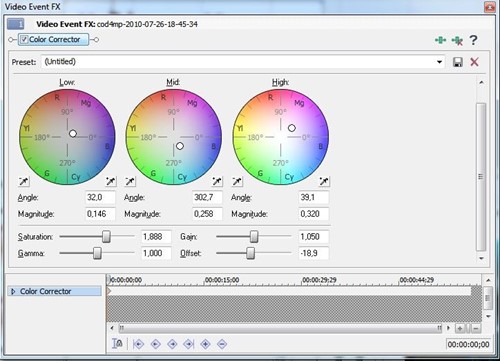Pick Low complementary color eyedropper
The height and width of the screenshot is (361, 500).
(24, 181)
